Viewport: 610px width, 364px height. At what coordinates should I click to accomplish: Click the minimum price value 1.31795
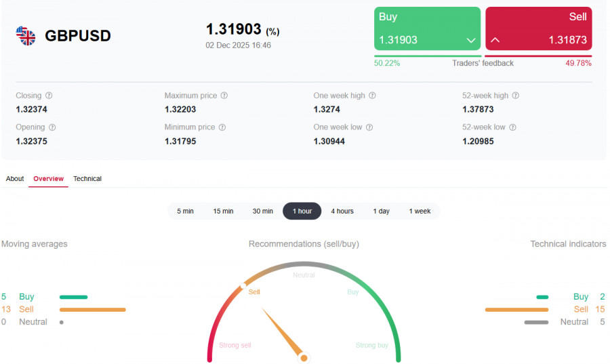(180, 141)
